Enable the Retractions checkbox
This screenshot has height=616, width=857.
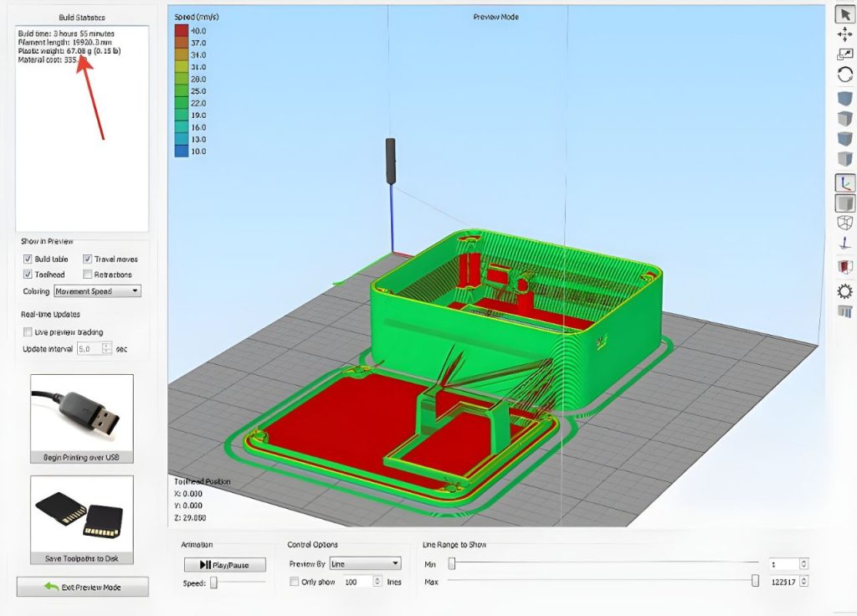click(x=88, y=275)
